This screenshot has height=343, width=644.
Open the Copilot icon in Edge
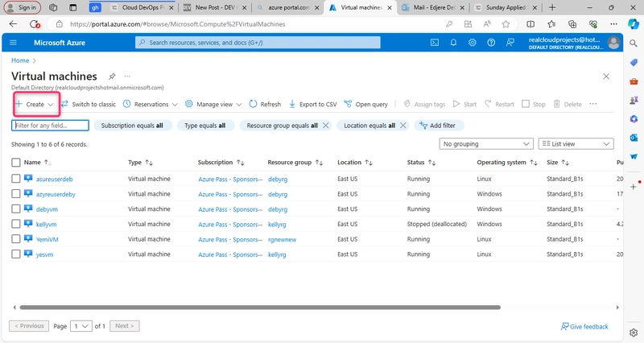pyautogui.click(x=634, y=24)
